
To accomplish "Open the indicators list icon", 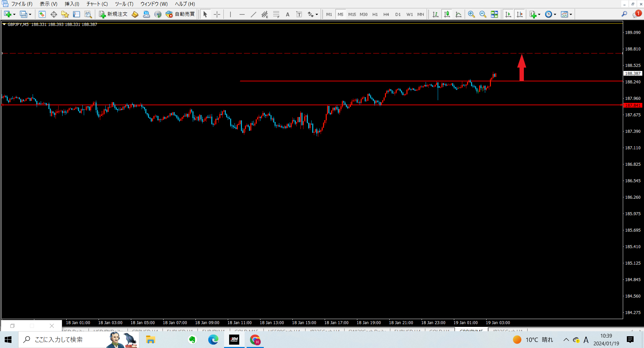I will coord(533,14).
